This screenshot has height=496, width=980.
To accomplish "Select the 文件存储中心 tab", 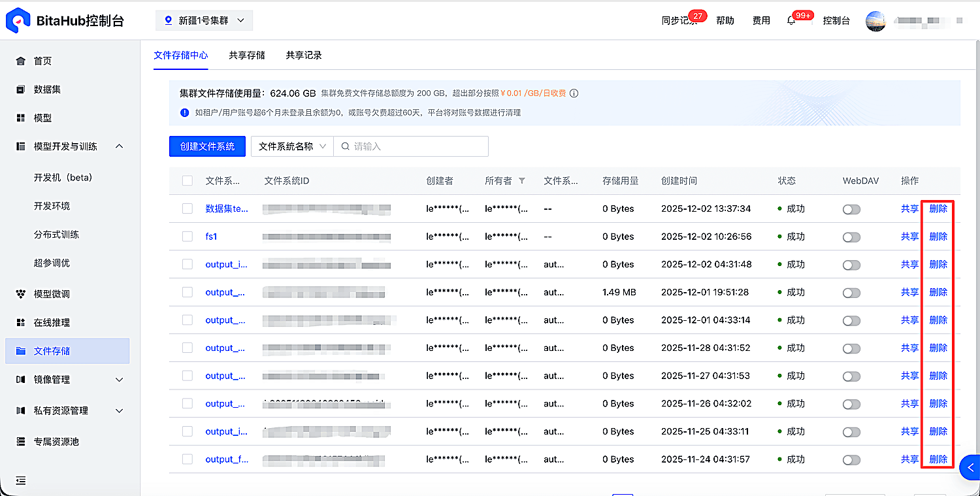I will 181,56.
